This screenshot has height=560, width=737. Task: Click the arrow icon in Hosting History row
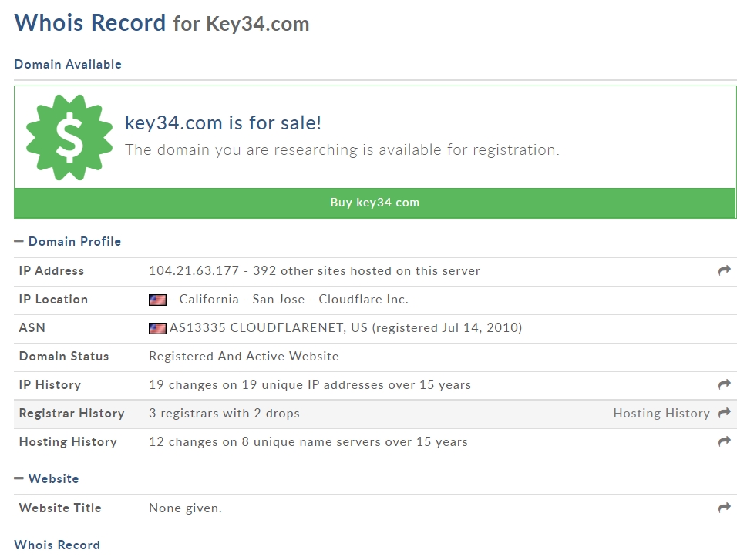[x=724, y=441]
